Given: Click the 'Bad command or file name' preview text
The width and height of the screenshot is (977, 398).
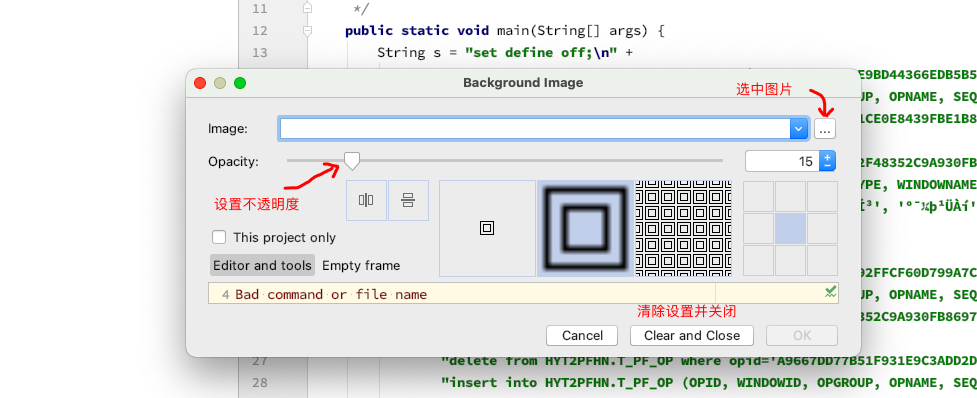Looking at the screenshot, I should tap(331, 294).
